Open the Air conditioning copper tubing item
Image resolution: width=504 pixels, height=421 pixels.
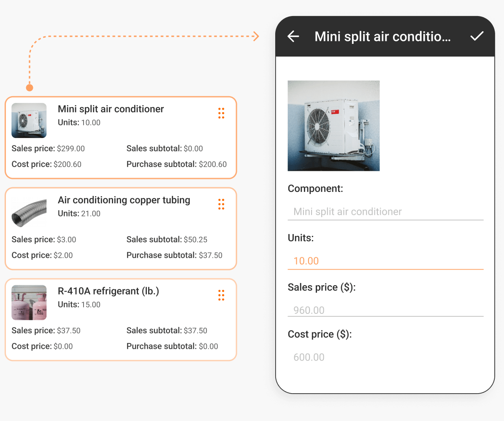(120, 228)
